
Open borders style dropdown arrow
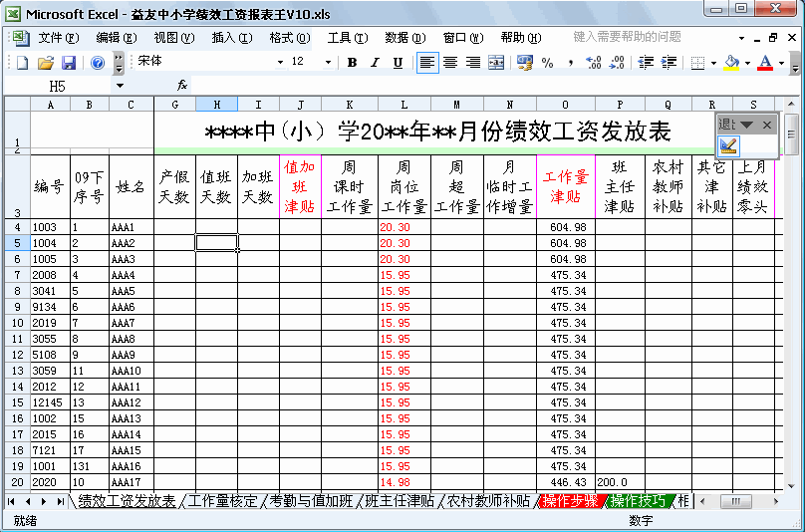(x=713, y=63)
